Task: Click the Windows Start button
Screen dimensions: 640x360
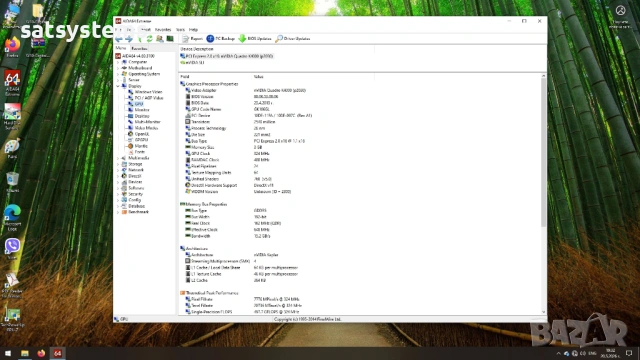Action: (x=8, y=353)
